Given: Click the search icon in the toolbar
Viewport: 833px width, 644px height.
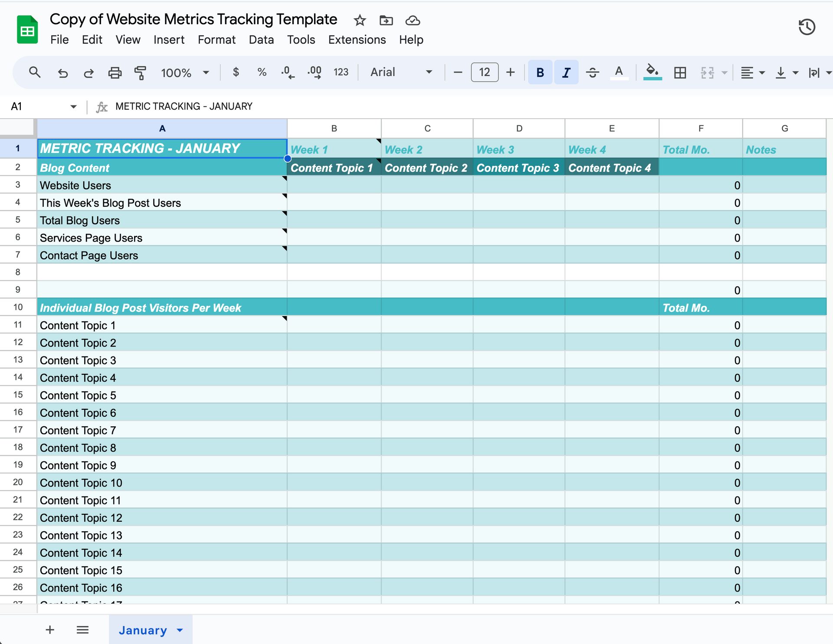Looking at the screenshot, I should pos(35,72).
